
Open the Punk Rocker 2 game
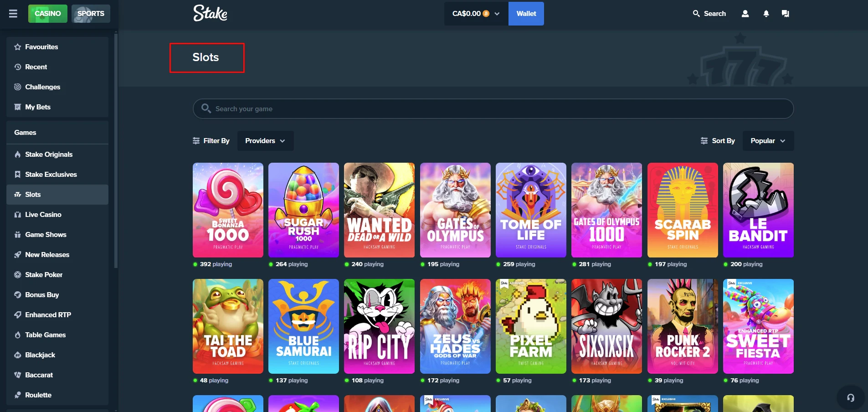click(x=683, y=326)
